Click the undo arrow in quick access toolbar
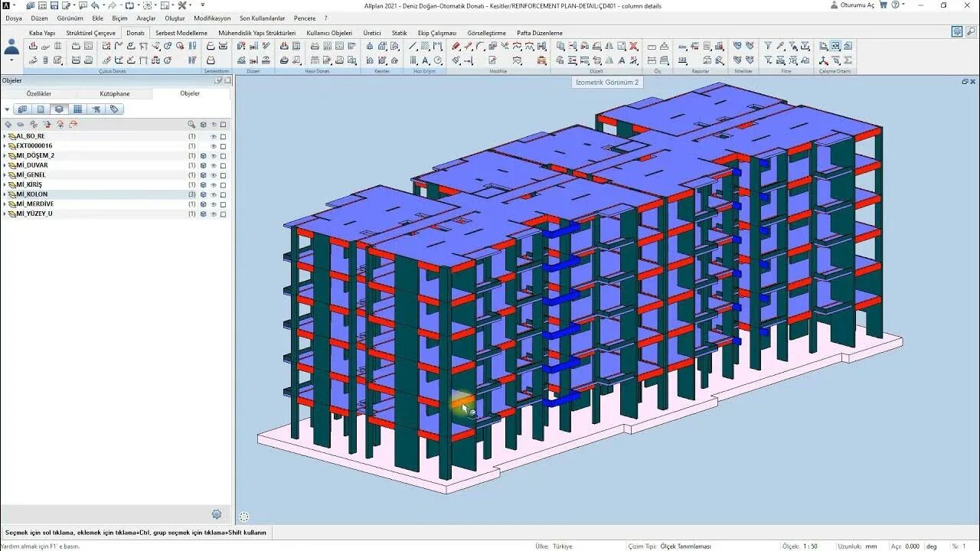Viewport: 980px width, 551px height. [x=95, y=5]
